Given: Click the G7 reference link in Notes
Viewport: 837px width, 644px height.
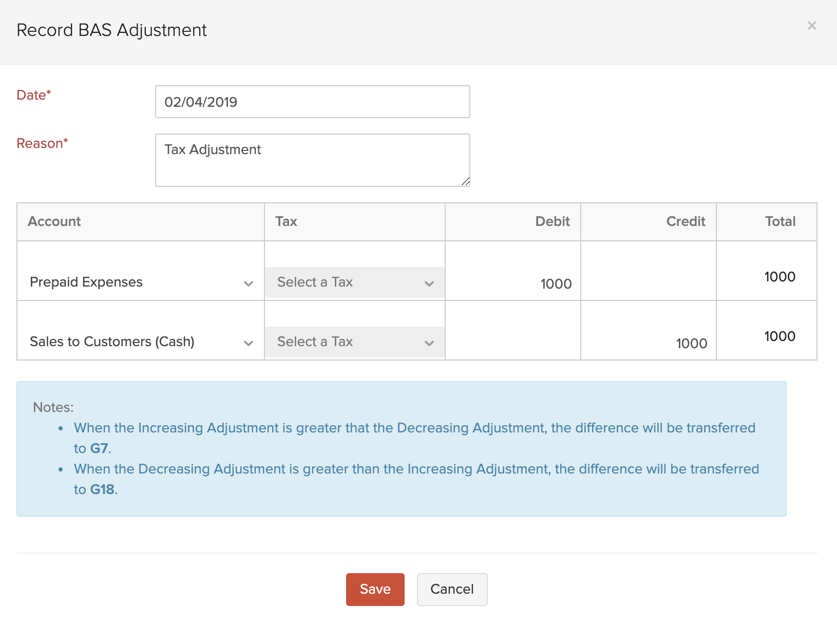Looking at the screenshot, I should [x=100, y=448].
